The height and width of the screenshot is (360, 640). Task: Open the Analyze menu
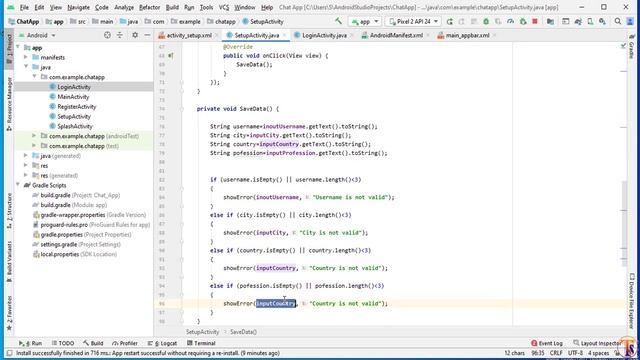click(x=124, y=7)
